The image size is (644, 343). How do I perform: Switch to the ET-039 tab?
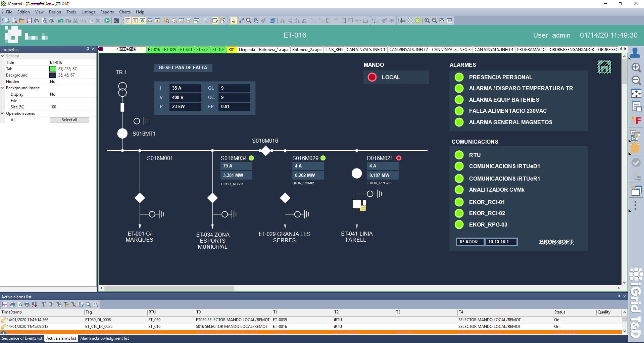170,49
